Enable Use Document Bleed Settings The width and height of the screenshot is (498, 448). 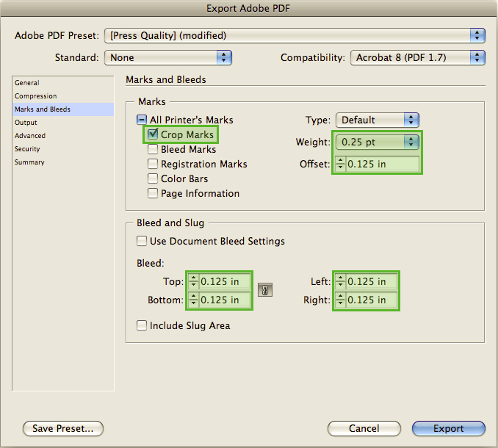[x=141, y=241]
